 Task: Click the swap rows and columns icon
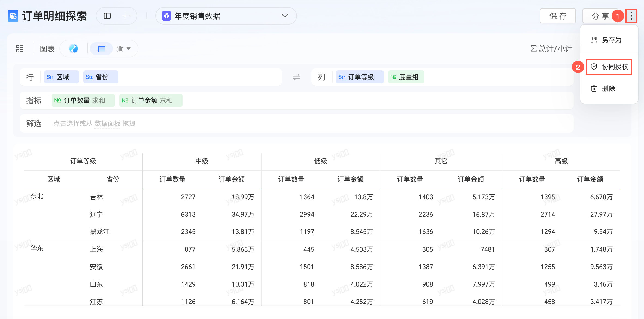[x=296, y=77]
